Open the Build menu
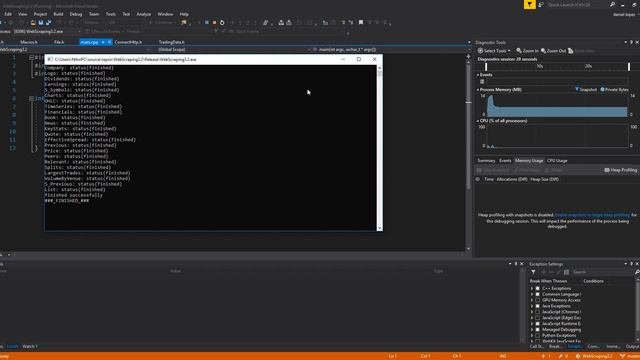The width and height of the screenshot is (640, 360). click(x=58, y=14)
